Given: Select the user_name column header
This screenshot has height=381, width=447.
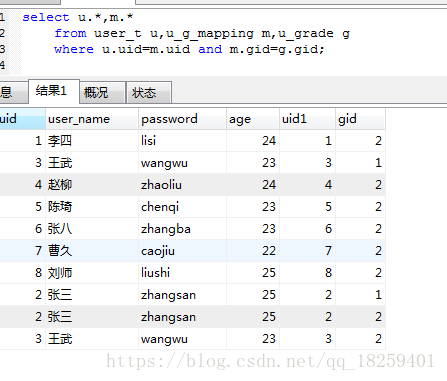Looking at the screenshot, I should click(92, 119).
